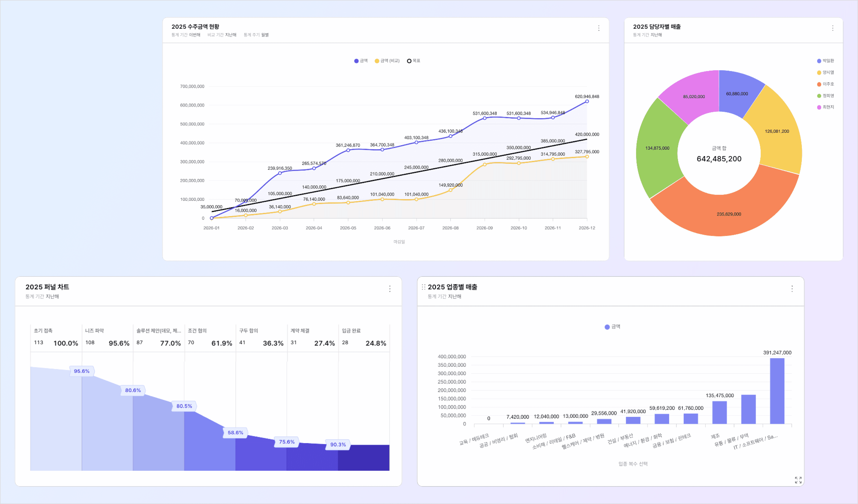
Task: Click the 95.6% conversion badge in the funnel
Action: coord(82,371)
